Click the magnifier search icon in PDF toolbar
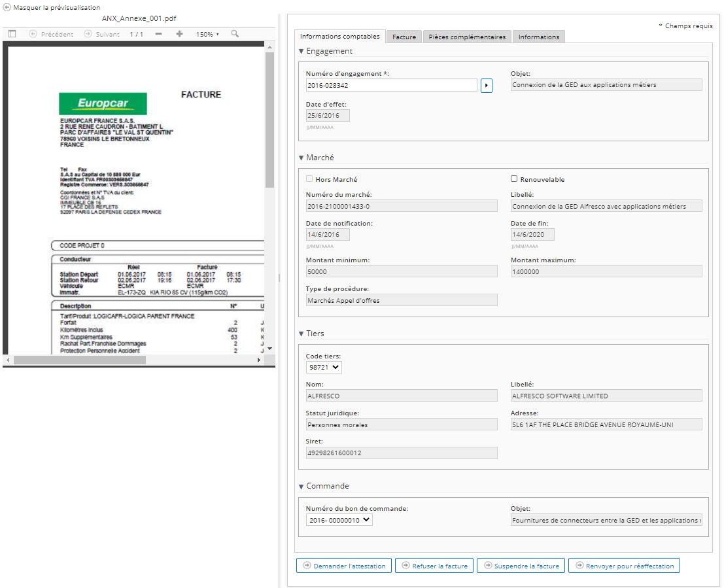 235,34
